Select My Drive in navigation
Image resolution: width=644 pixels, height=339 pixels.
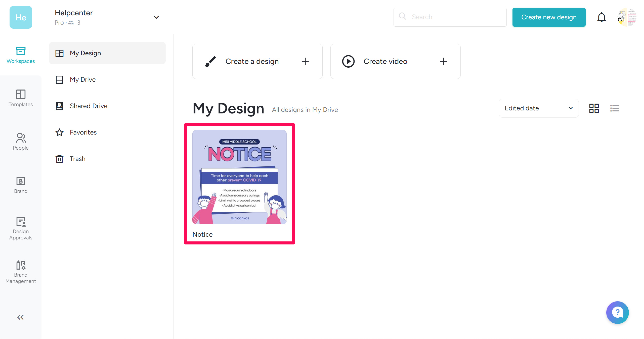tap(83, 79)
